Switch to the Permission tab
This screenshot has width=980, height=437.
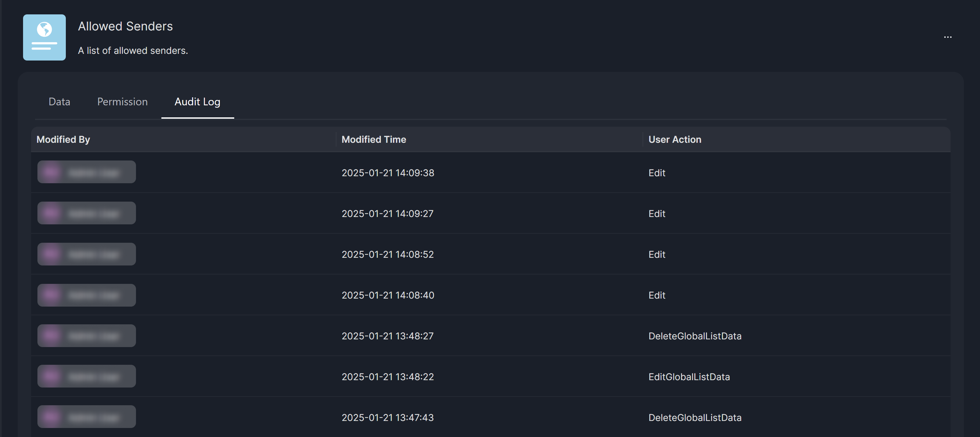pos(122,102)
